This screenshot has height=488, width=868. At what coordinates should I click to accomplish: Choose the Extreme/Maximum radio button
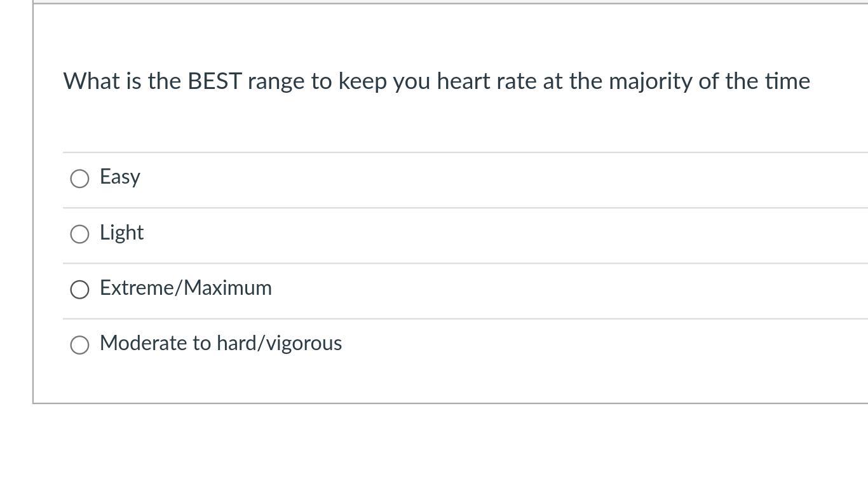pos(79,290)
